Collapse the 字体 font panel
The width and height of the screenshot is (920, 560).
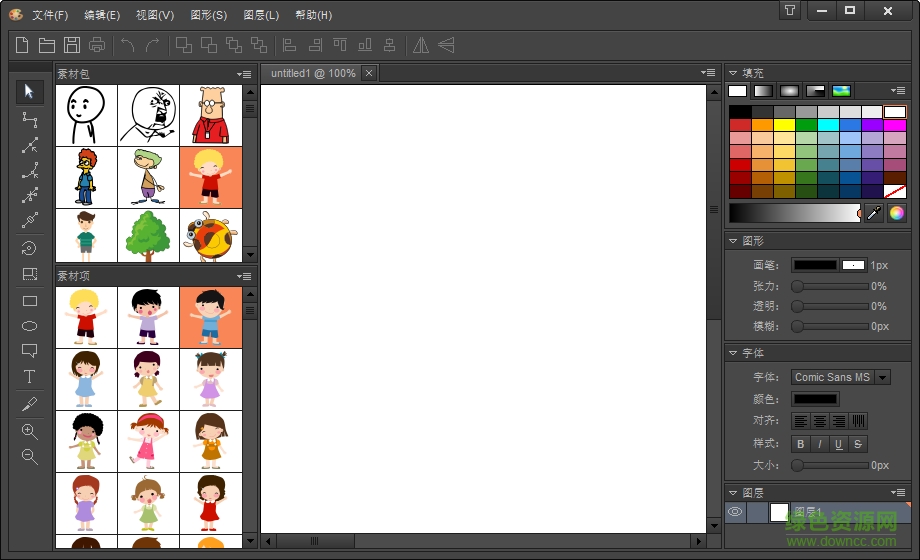coord(733,353)
